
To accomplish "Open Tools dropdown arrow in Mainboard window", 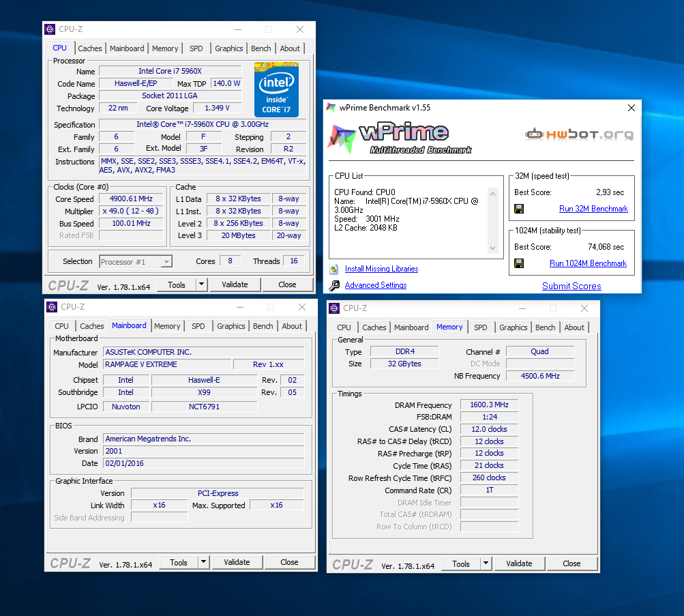I will click(204, 562).
